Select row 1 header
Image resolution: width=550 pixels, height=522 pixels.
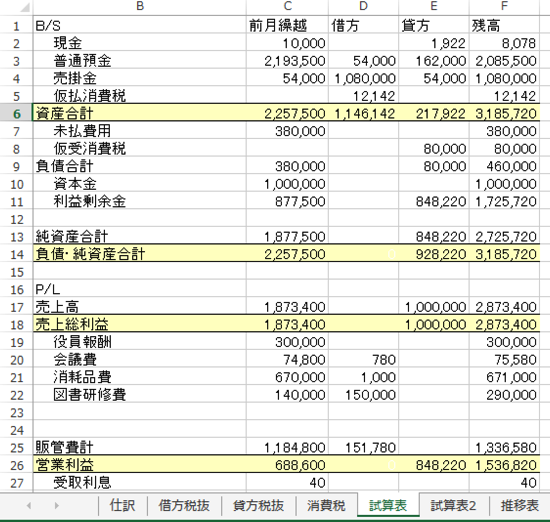click(16, 25)
